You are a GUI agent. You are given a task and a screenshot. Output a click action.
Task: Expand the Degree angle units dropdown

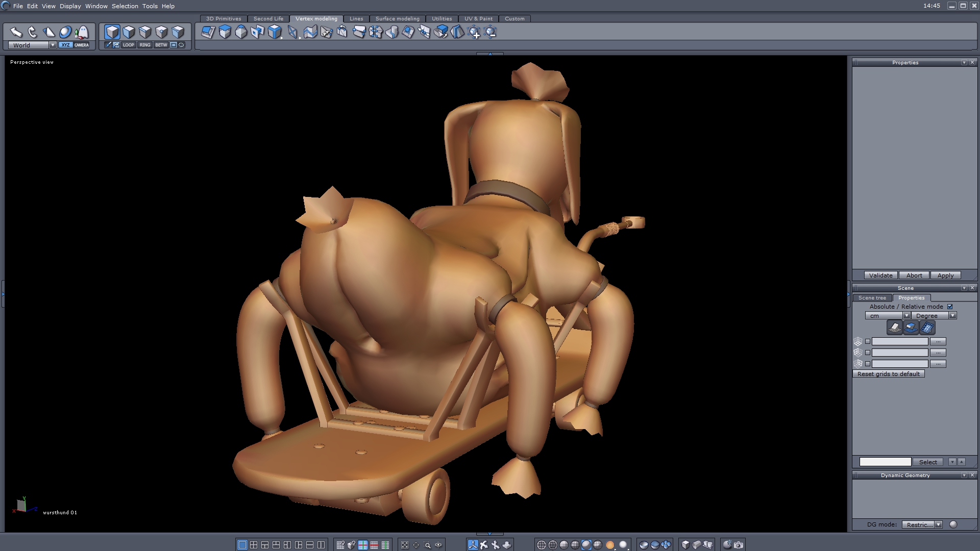point(952,316)
